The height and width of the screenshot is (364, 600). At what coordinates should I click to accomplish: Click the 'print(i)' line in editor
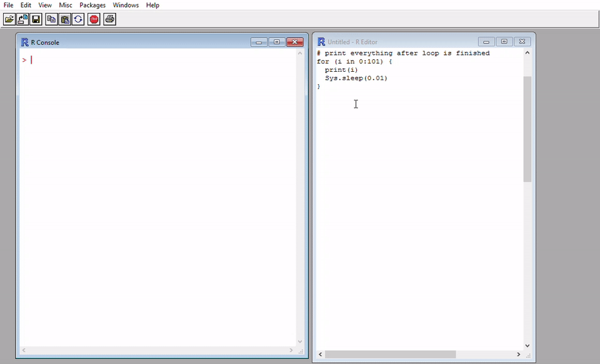coord(341,70)
